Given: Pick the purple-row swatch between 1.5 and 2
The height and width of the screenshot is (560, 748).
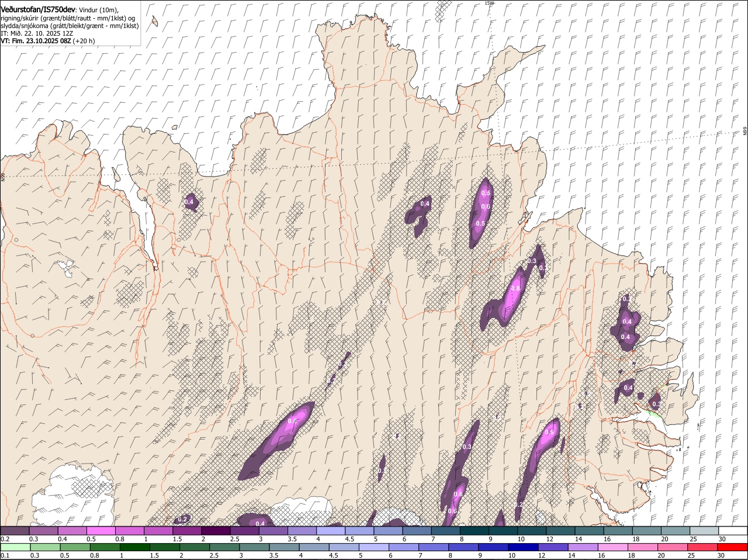Looking at the screenshot, I should pyautogui.click(x=187, y=531).
